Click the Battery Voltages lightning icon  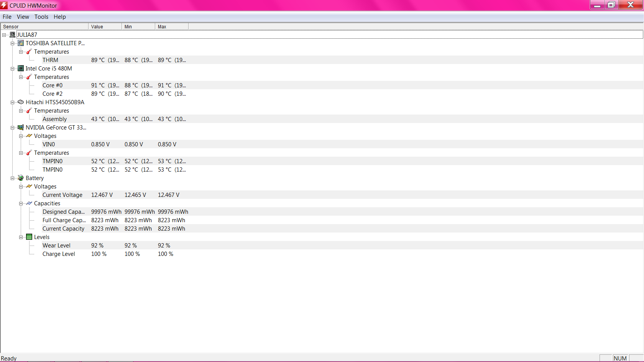(x=29, y=187)
